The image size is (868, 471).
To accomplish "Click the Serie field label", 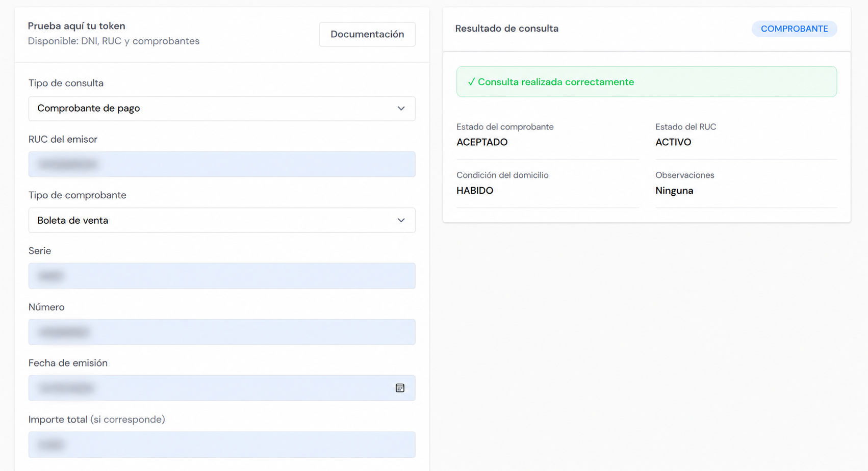I will 40,251.
